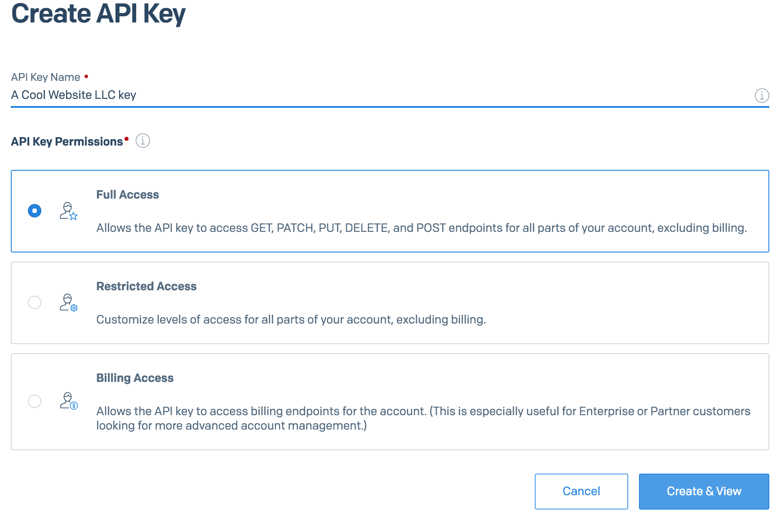781x532 pixels.
Task: Click the Billing Access heading
Action: click(x=135, y=378)
